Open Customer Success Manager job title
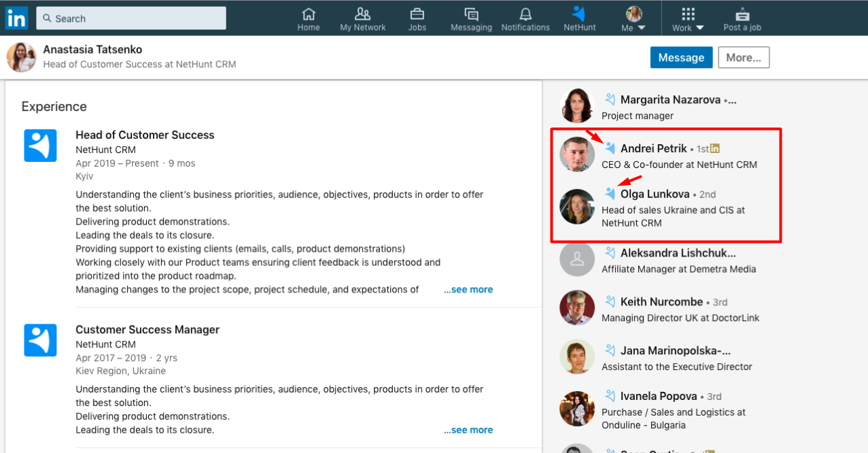The height and width of the screenshot is (453, 868). 147,329
